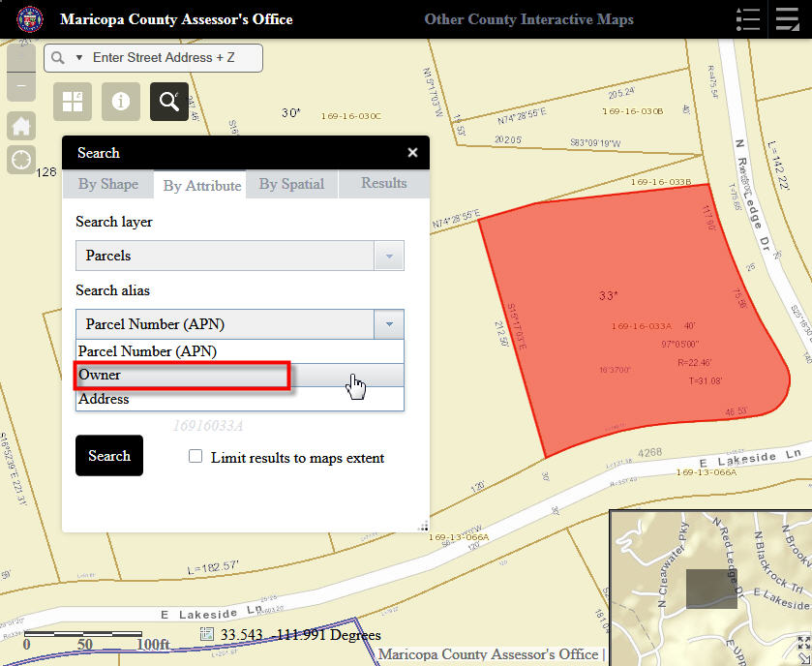Click the 33.543 -111.991 Degrees readout
812x666 pixels.
pyautogui.click(x=301, y=635)
